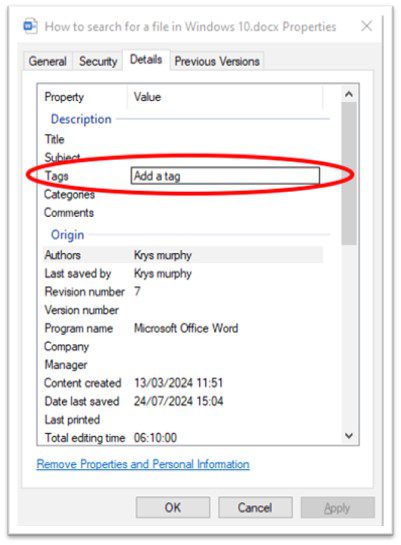Select the Authors property row

pos(183,255)
